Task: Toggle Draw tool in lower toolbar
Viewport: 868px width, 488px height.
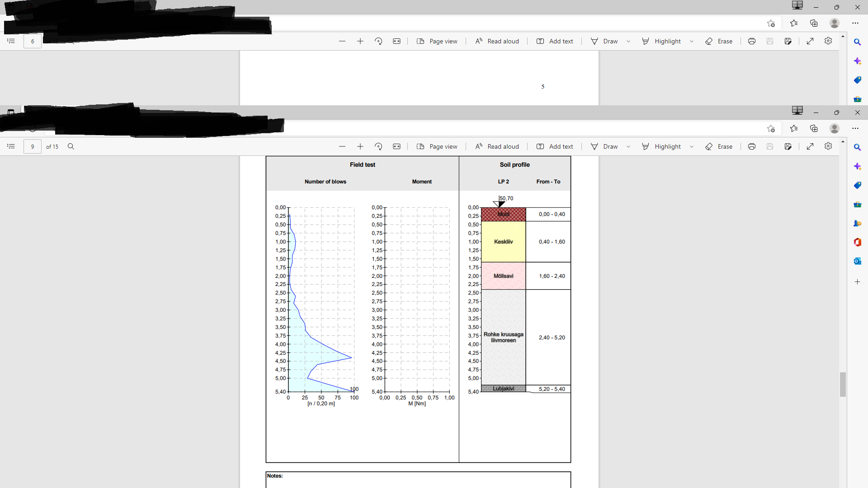Action: (604, 146)
